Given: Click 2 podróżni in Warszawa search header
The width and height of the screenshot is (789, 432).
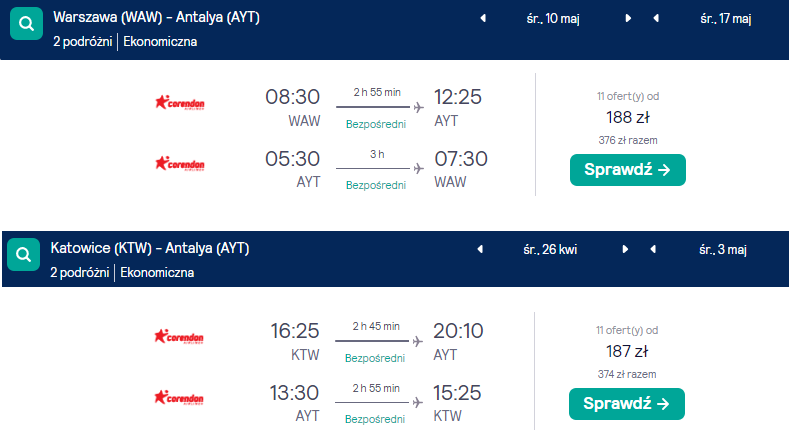Looking at the screenshot, I should pos(83,42).
